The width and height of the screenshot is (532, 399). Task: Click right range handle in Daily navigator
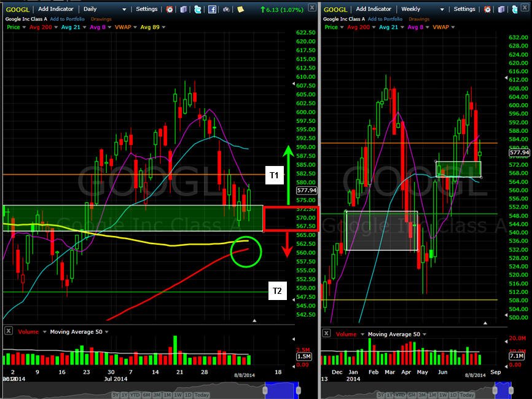click(x=298, y=390)
